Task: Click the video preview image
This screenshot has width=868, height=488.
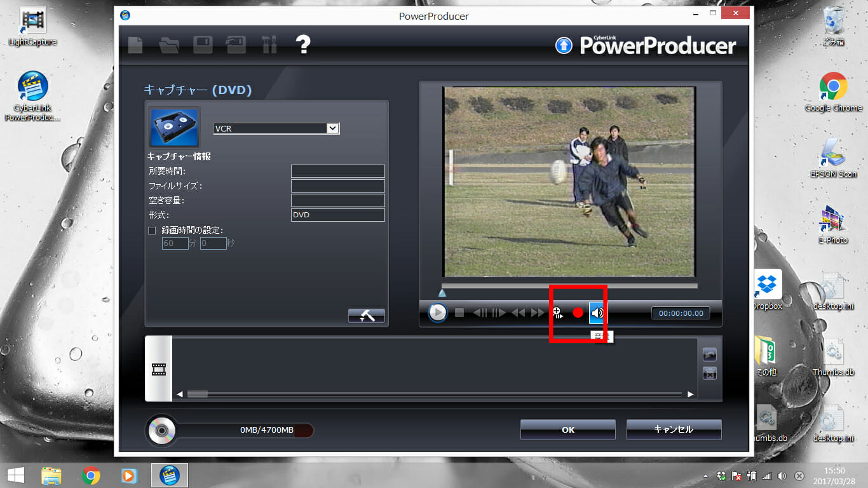Action: [x=569, y=182]
